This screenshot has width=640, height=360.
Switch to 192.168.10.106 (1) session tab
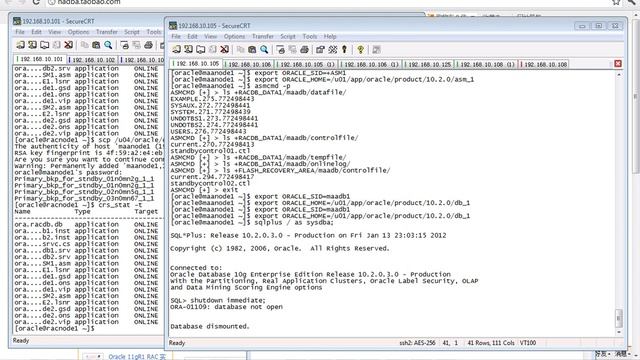point(371,64)
